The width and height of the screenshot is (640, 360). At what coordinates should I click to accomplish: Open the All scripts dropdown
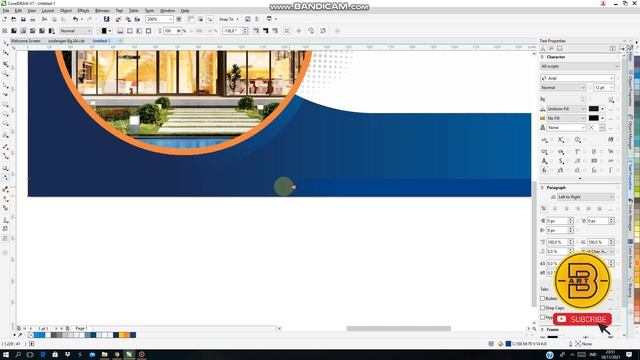point(580,66)
